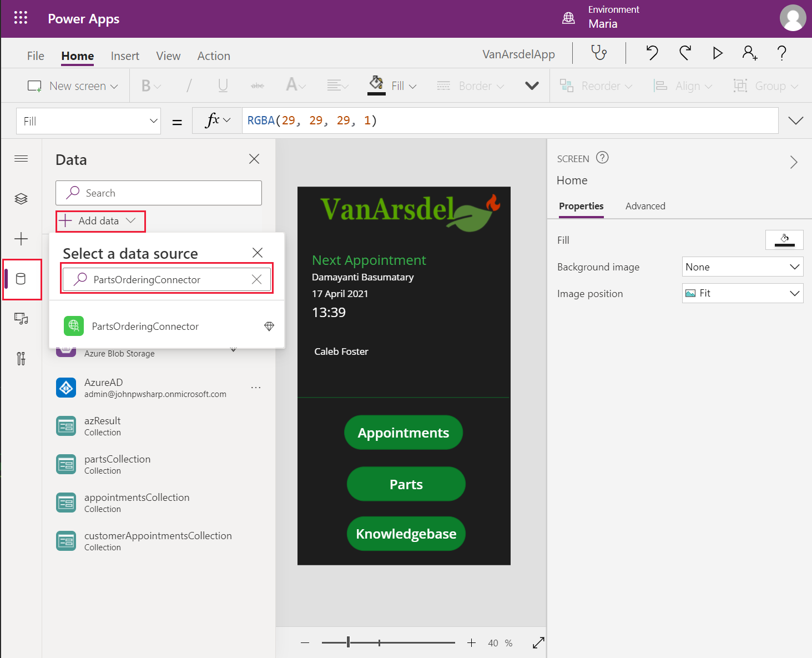Switch to the Advanced tab
Screen dimensions: 812x658
pos(645,206)
